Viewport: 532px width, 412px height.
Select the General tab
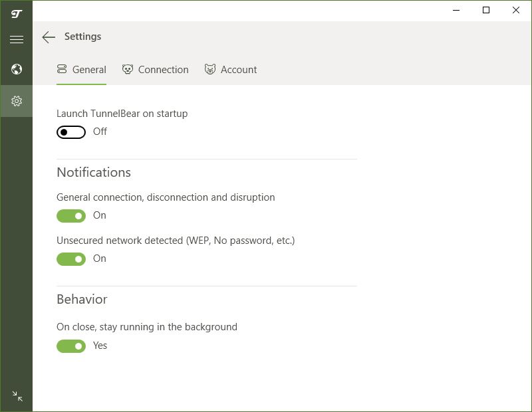81,70
